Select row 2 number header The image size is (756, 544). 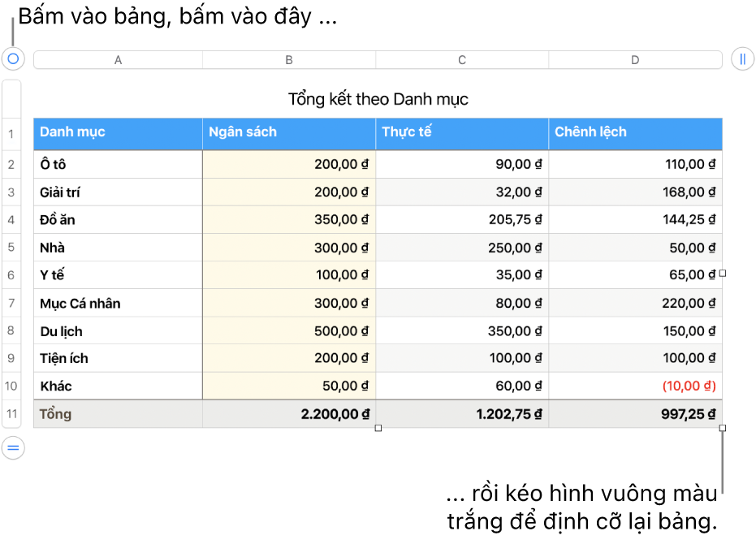tap(11, 165)
